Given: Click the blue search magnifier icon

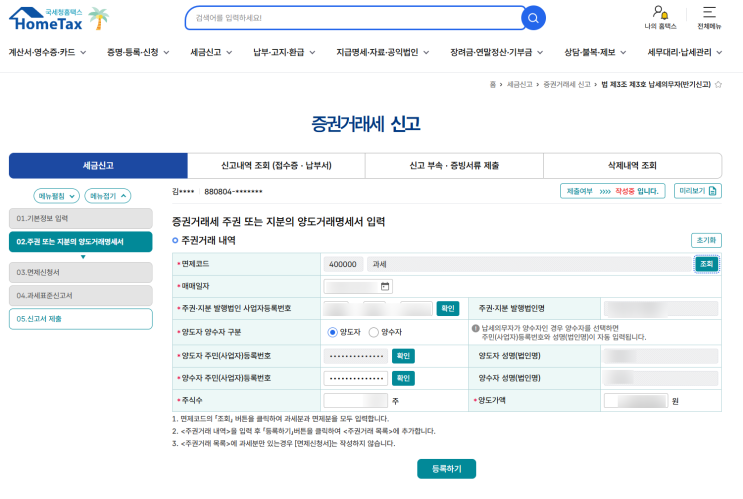Looking at the screenshot, I should [x=533, y=18].
